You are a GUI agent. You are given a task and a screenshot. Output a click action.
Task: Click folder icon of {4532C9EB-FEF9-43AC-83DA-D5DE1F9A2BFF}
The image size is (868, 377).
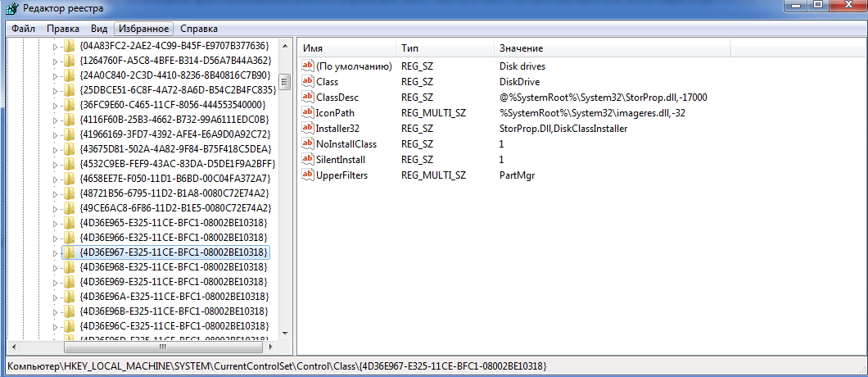[69, 164]
